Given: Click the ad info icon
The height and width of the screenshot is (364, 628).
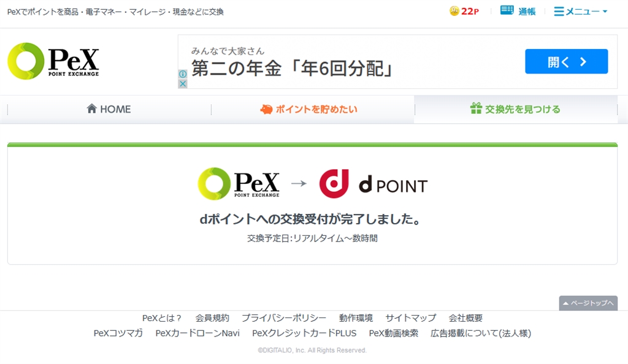Looking at the screenshot, I should (x=183, y=74).
